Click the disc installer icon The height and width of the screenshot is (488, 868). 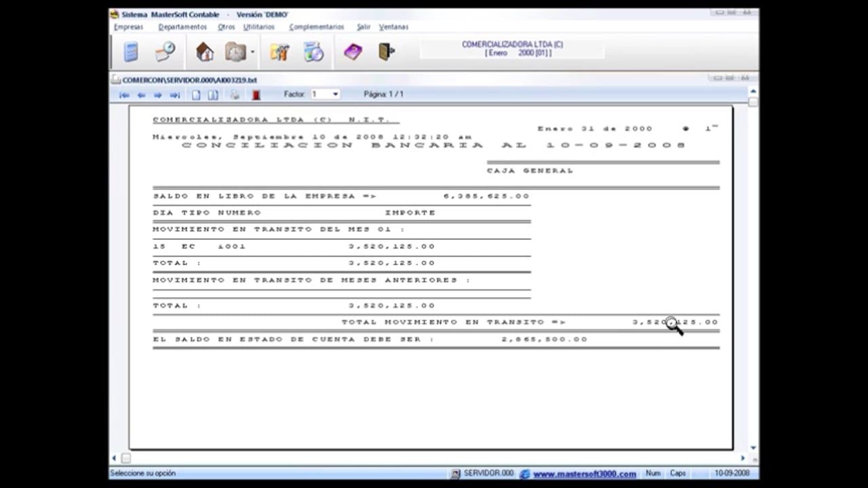(x=313, y=52)
